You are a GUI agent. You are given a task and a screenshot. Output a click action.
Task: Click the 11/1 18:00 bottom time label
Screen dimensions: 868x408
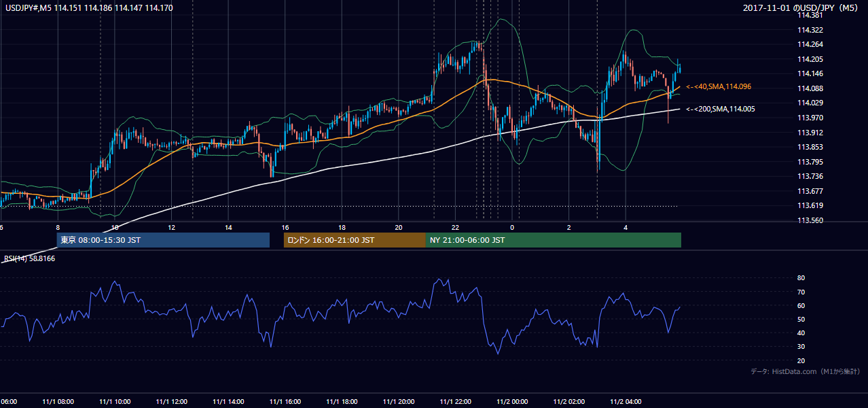click(342, 402)
